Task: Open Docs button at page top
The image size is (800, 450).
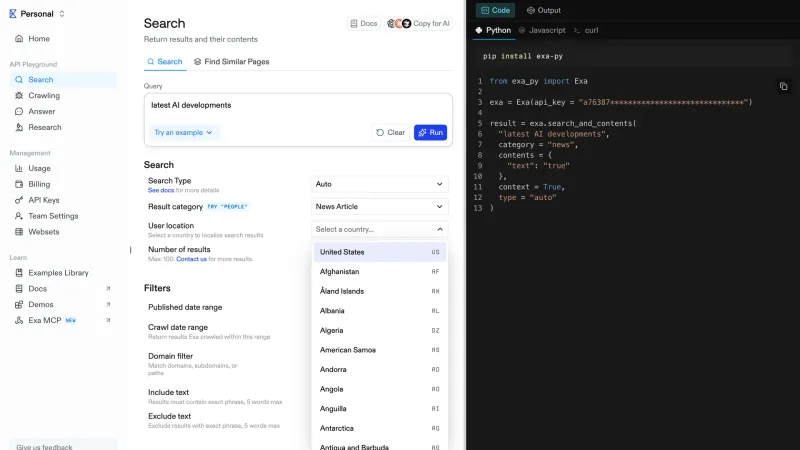Action: [363, 23]
